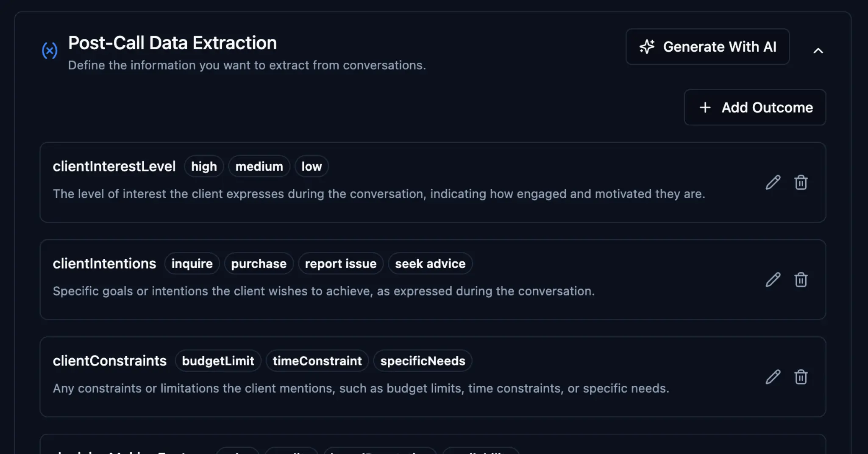Click the purchase intention tag
This screenshot has height=454, width=868.
pos(259,264)
